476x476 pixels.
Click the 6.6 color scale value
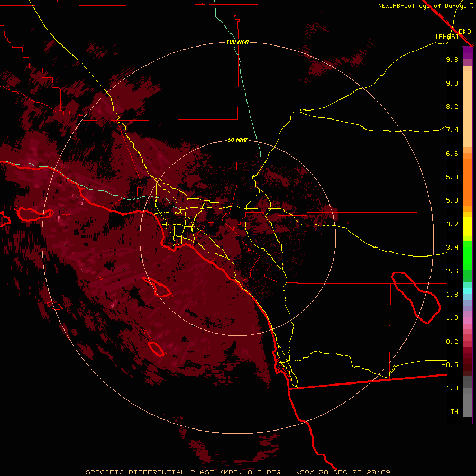click(452, 153)
